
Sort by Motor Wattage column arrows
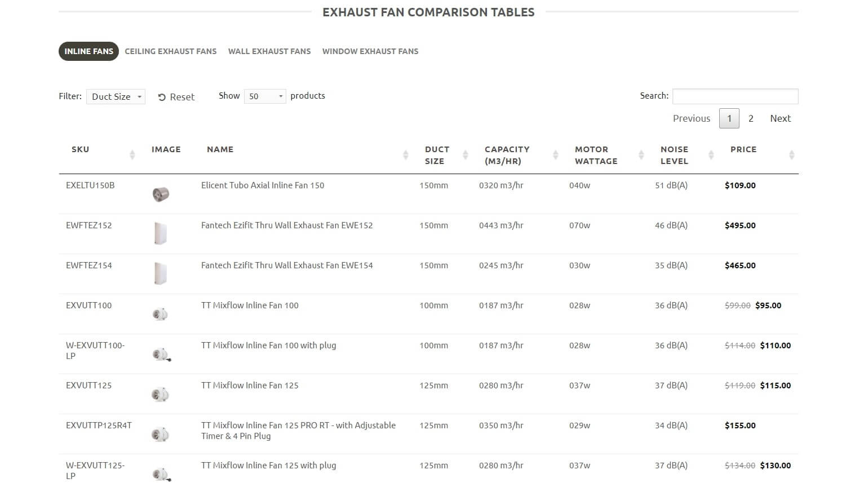point(641,155)
